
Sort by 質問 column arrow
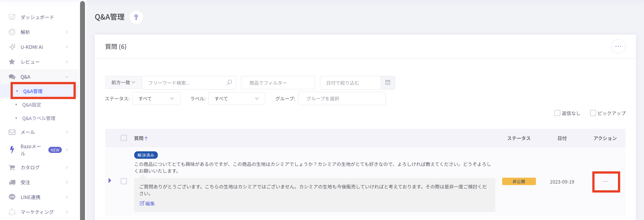146,138
